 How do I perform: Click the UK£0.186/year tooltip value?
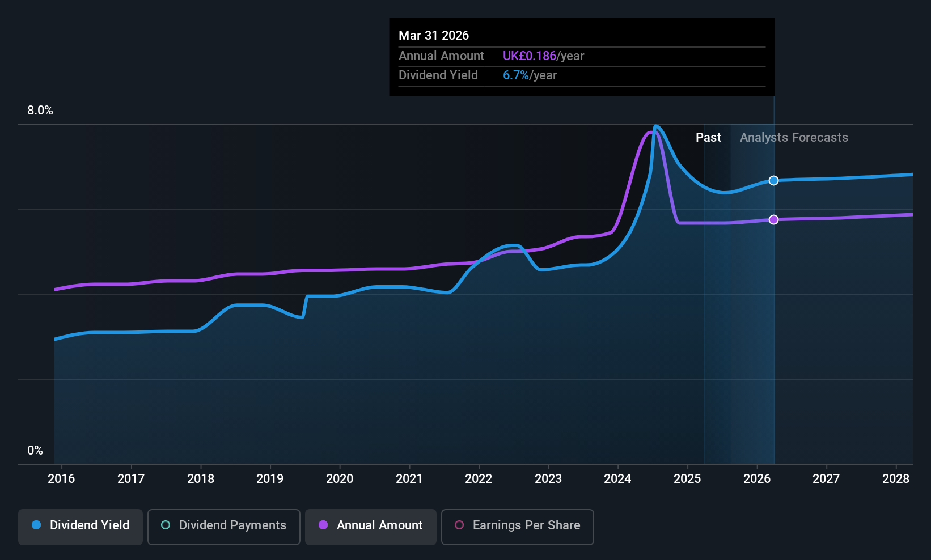click(543, 56)
